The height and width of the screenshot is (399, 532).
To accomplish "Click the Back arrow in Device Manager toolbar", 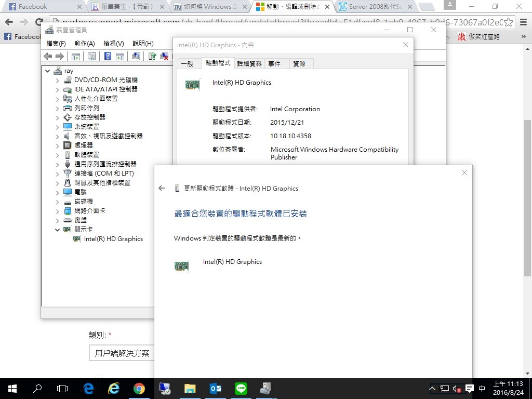I will tap(48, 56).
